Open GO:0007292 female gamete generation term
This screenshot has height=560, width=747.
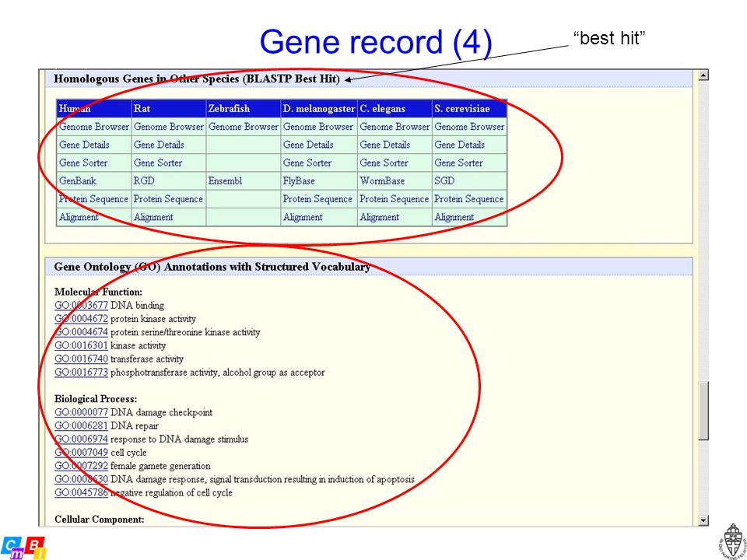coord(81,466)
